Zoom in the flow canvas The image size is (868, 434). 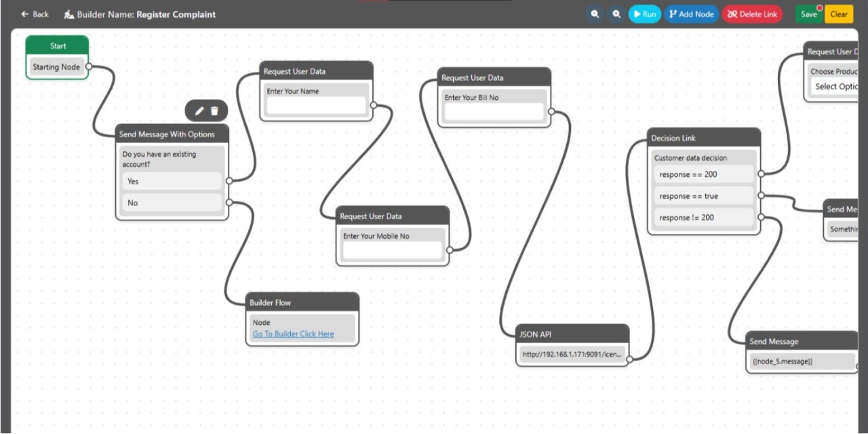616,14
